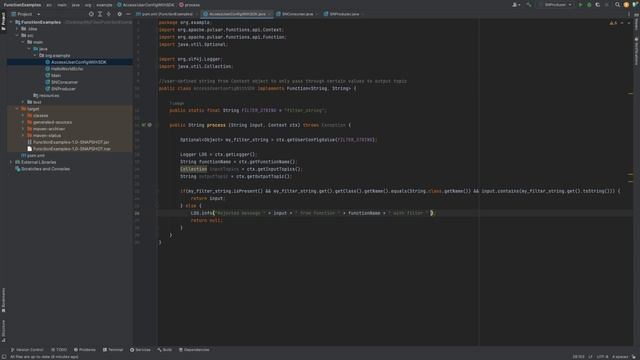640x360 pixels.
Task: Click the collapse all icon in Project panel
Action: click(x=109, y=14)
